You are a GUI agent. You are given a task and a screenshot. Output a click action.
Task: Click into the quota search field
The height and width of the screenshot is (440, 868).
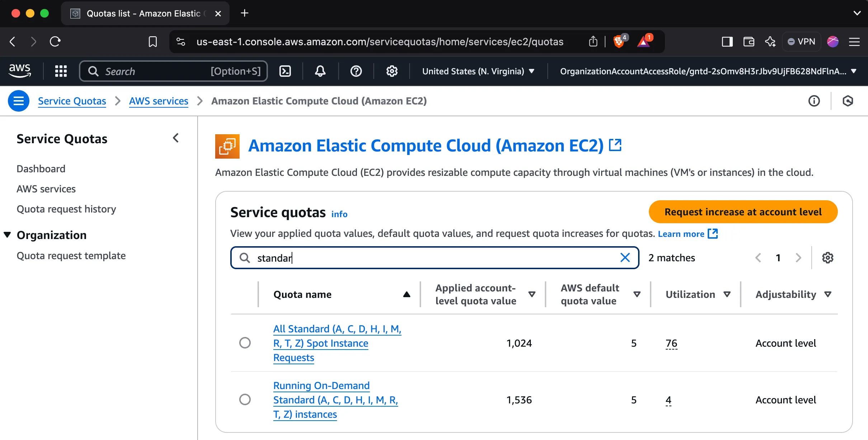[430, 258]
